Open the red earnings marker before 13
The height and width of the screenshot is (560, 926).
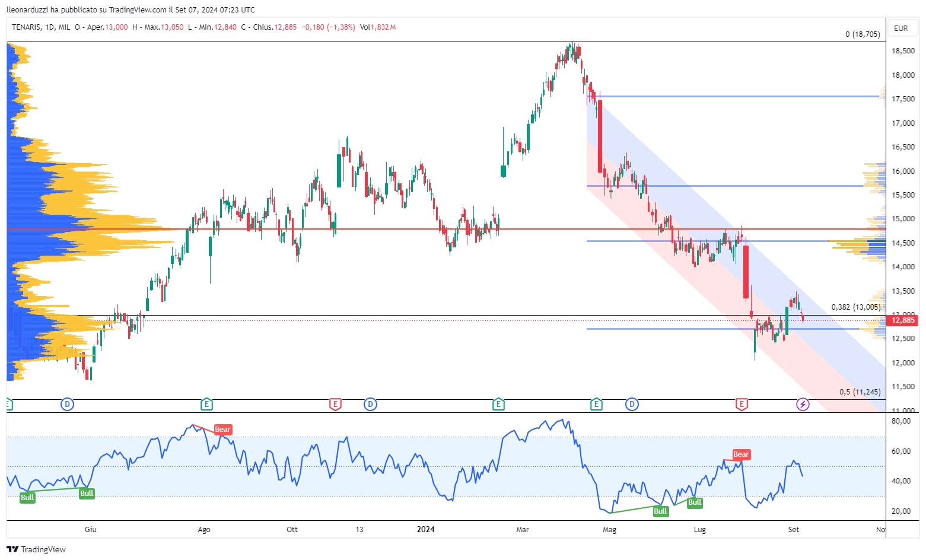point(335,405)
